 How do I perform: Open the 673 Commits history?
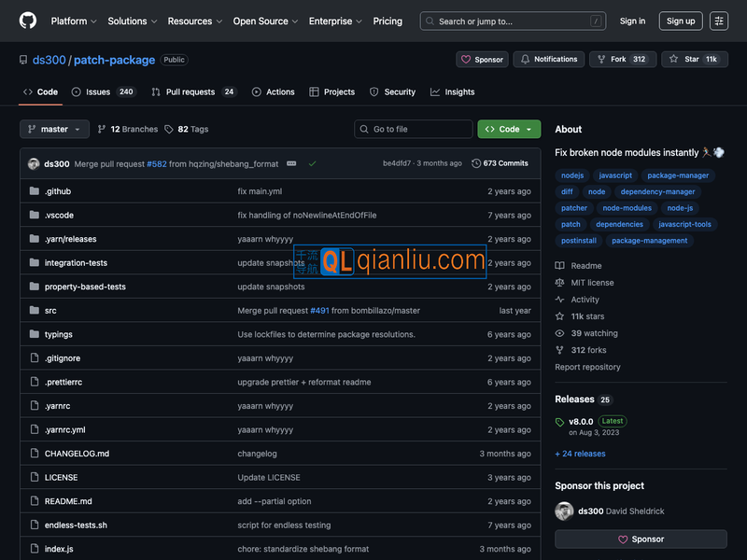(500, 163)
